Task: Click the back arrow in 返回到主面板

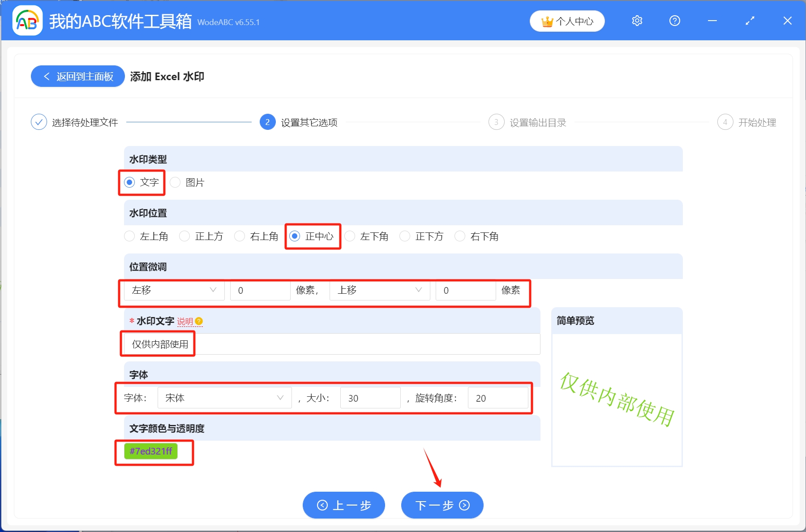Action: [x=47, y=76]
